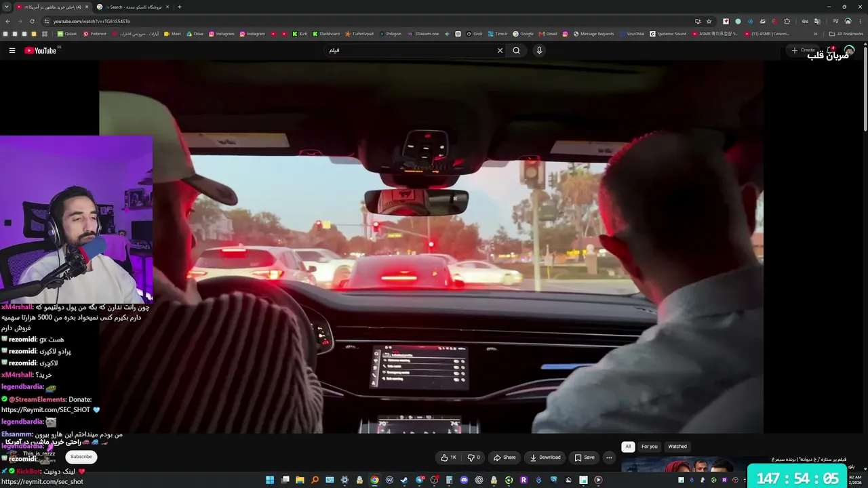Image resolution: width=868 pixels, height=488 pixels.
Task: Click the video player to pause
Action: tap(431, 247)
